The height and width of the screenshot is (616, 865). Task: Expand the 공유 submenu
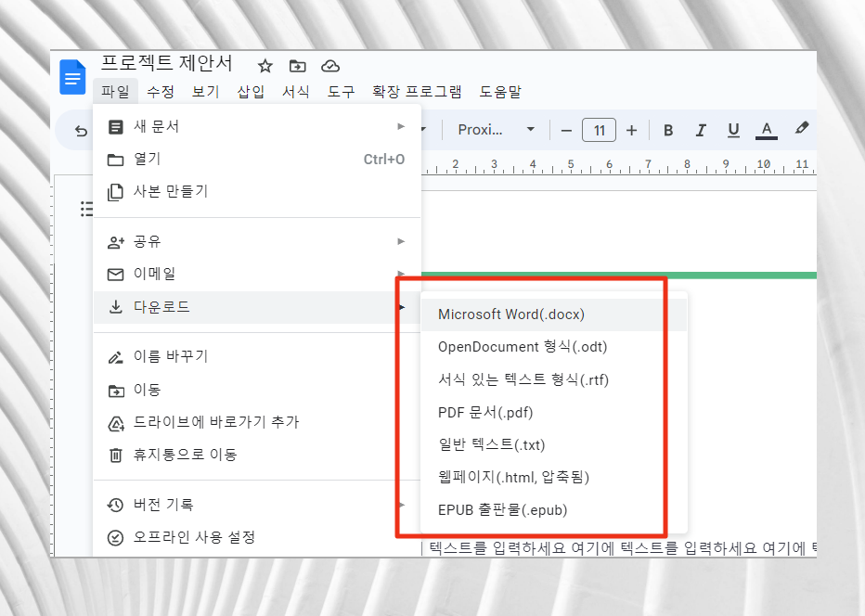257,241
